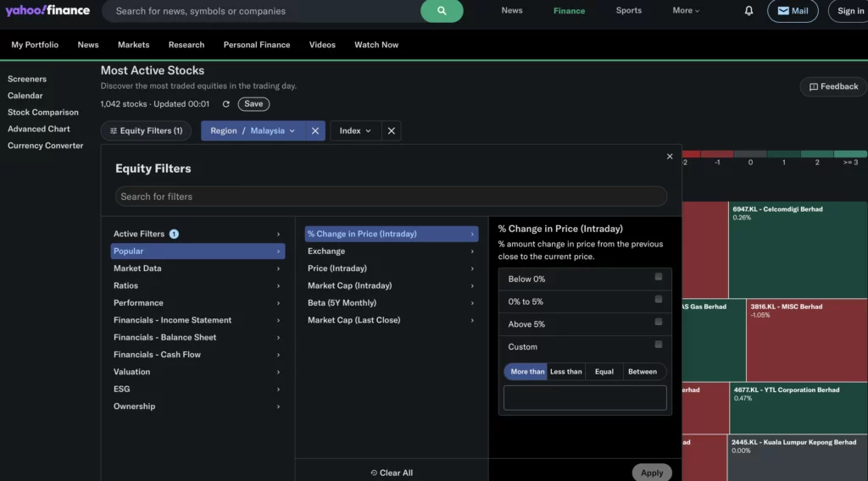Viewport: 868px width, 481px height.
Task: Open the Videos tab
Action: pyautogui.click(x=322, y=45)
